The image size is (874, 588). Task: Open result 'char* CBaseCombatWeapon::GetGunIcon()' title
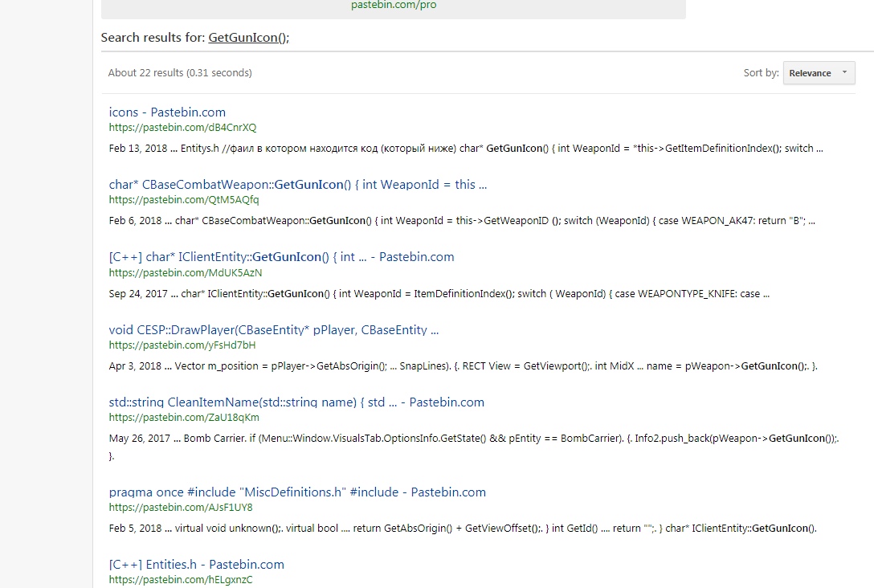298,185
